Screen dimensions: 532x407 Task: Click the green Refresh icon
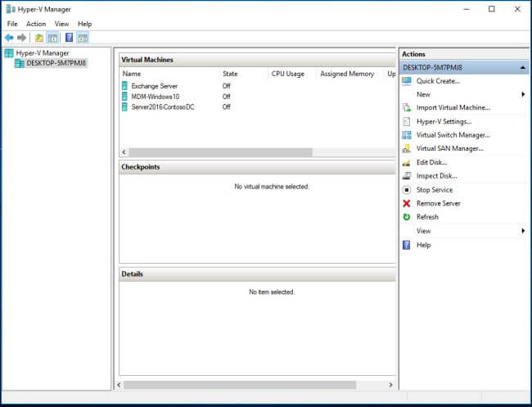click(x=407, y=217)
